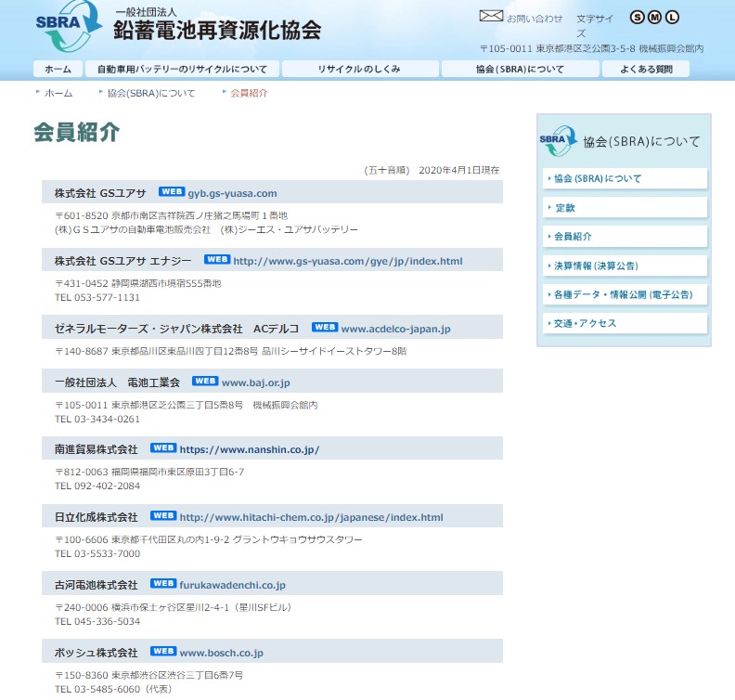Open sidebar item 交通・アクセス
This screenshot has height=700, width=735.
pos(625,323)
